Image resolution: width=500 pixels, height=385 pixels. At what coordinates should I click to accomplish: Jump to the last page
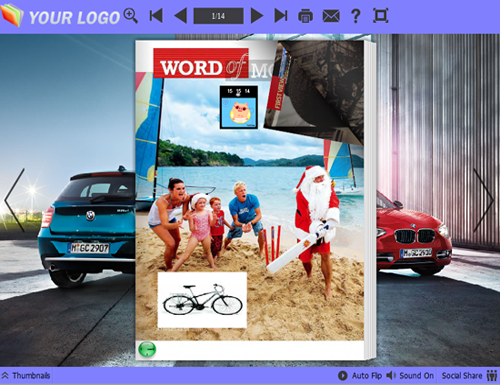(x=281, y=16)
